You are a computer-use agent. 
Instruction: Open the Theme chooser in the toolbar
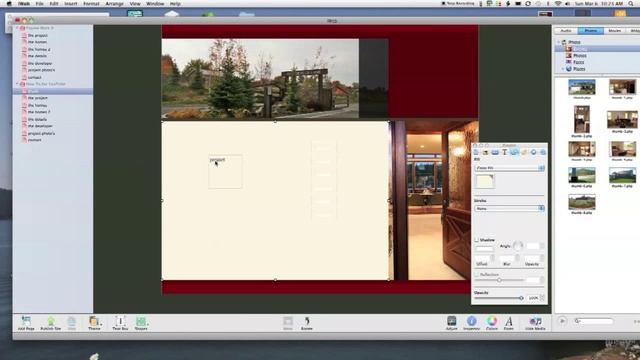(94, 322)
